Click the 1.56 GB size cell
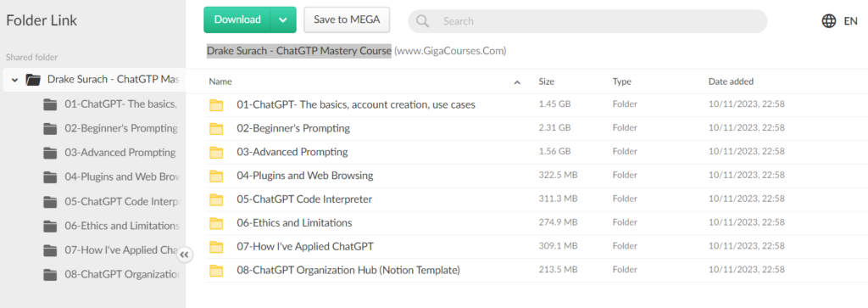Image resolution: width=868 pixels, height=308 pixels. coord(554,152)
